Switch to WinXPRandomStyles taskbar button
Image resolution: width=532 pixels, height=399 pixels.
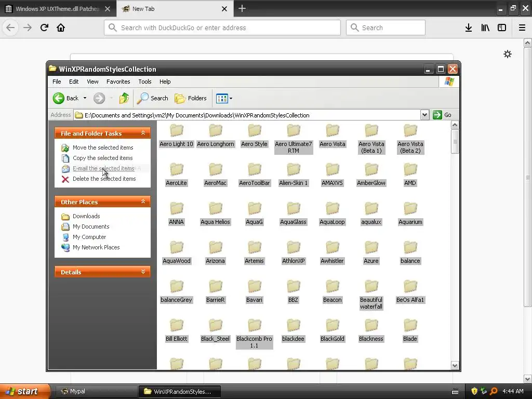(x=180, y=391)
